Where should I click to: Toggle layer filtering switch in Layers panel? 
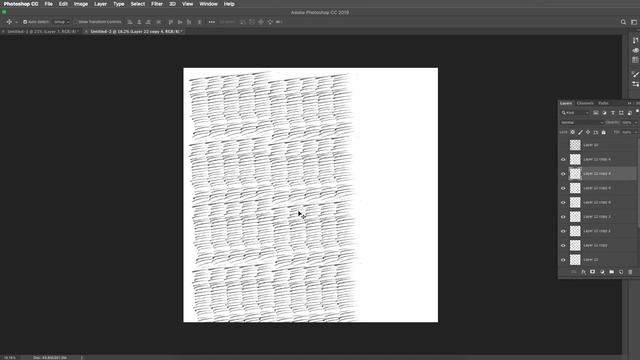637,112
